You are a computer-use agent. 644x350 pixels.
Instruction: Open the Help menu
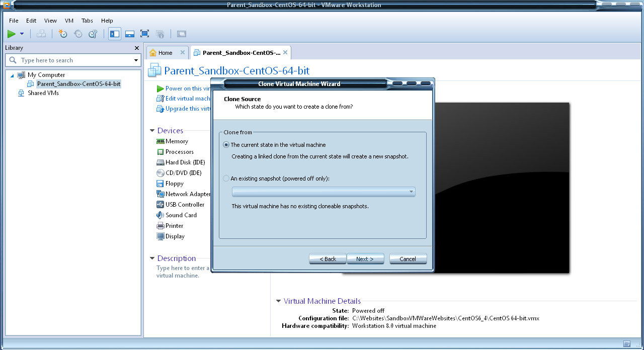click(x=107, y=21)
